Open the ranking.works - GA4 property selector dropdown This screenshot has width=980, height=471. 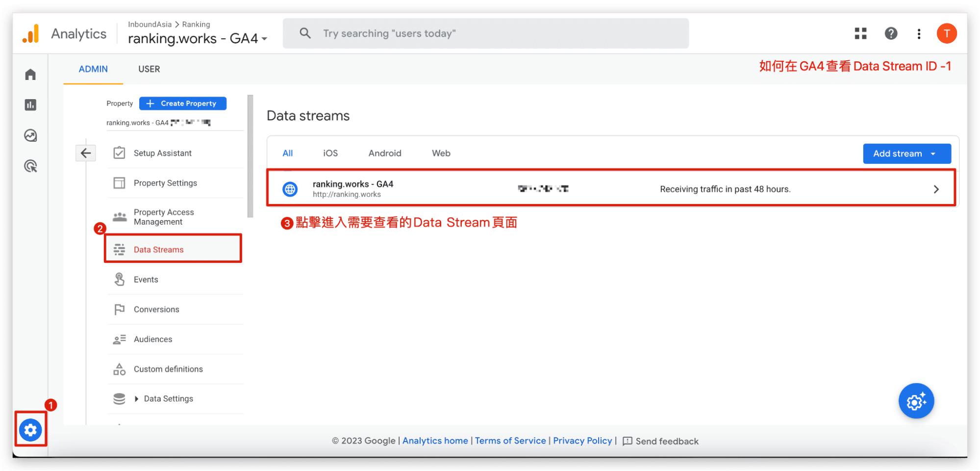coord(197,38)
